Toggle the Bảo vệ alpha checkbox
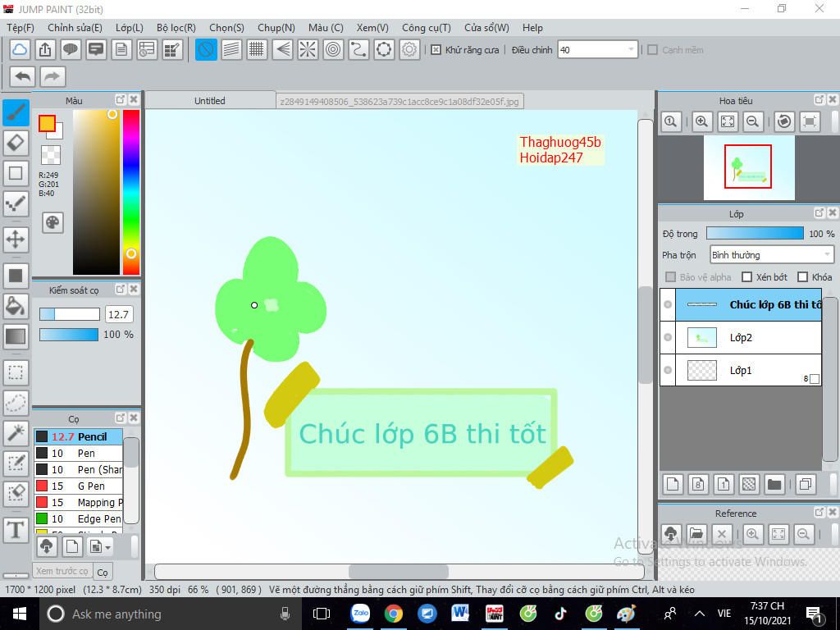 (670, 277)
